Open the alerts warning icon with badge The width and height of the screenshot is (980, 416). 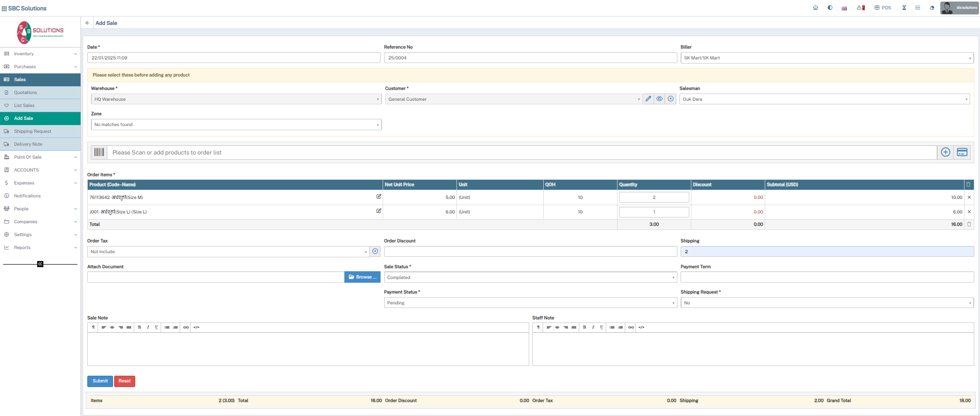click(x=860, y=8)
